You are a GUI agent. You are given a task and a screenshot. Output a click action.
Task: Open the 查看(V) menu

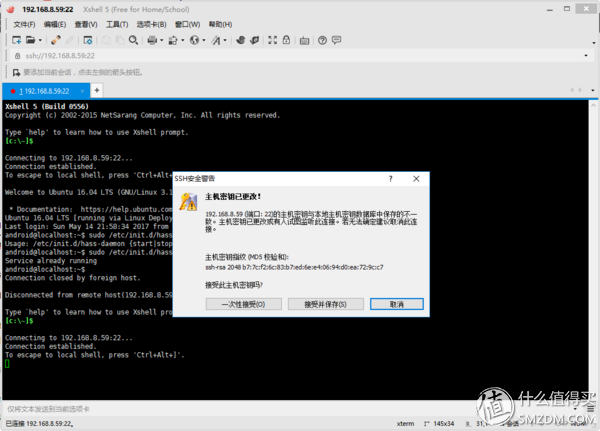[86, 24]
